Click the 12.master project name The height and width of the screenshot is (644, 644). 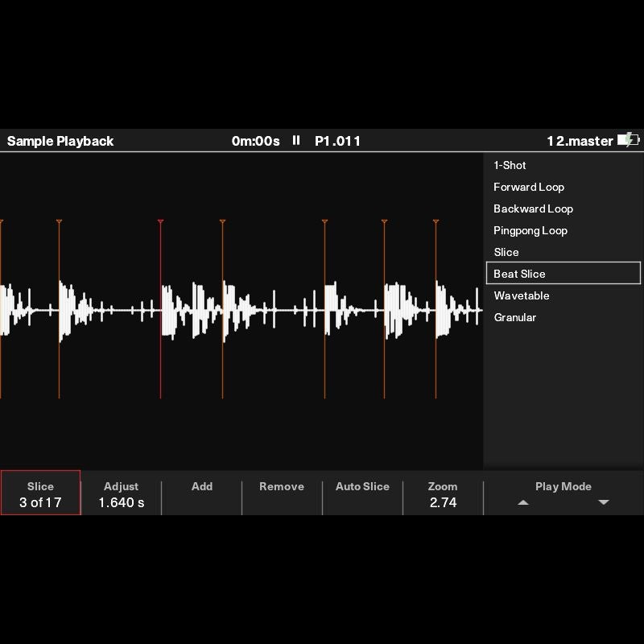point(580,141)
